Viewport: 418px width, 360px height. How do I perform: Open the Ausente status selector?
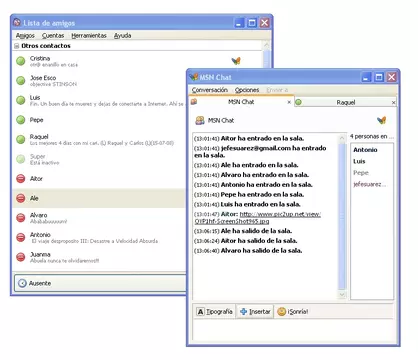100,283
